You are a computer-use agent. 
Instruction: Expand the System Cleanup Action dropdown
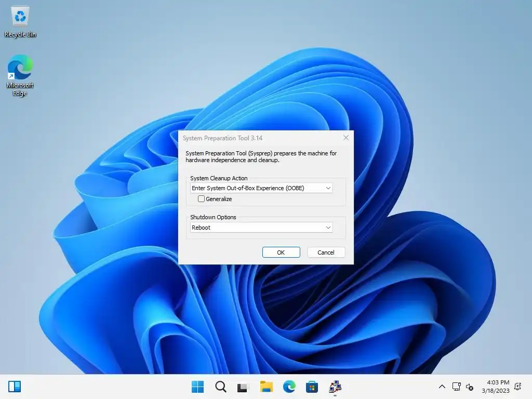click(261, 188)
